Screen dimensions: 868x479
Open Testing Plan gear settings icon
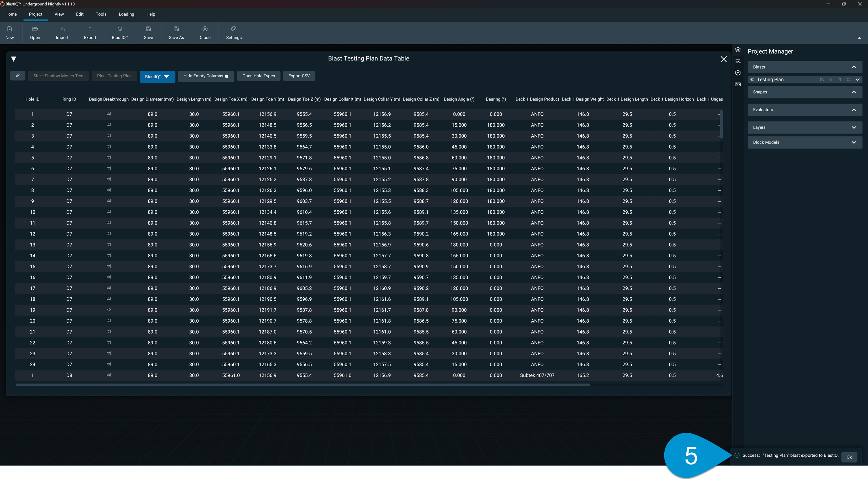[x=849, y=79]
